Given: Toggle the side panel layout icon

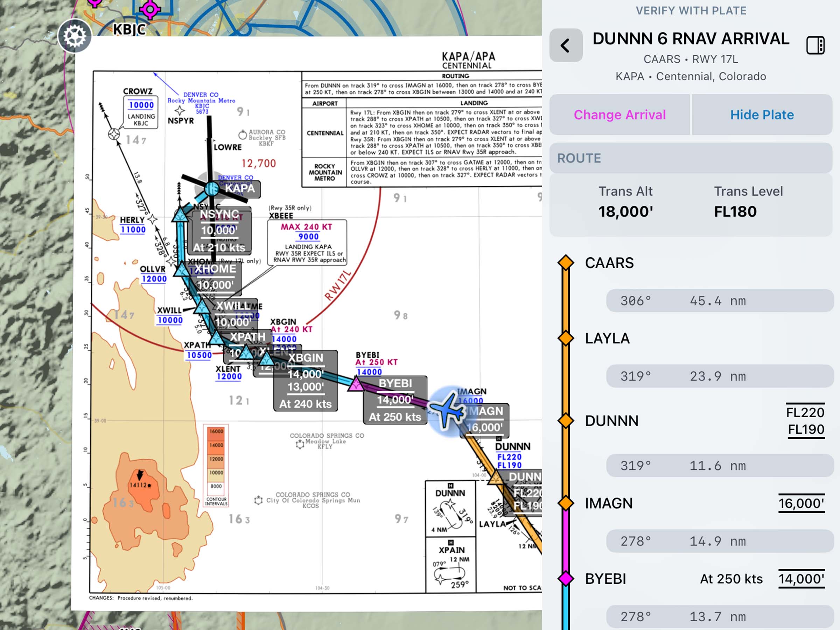Looking at the screenshot, I should pos(815,45).
